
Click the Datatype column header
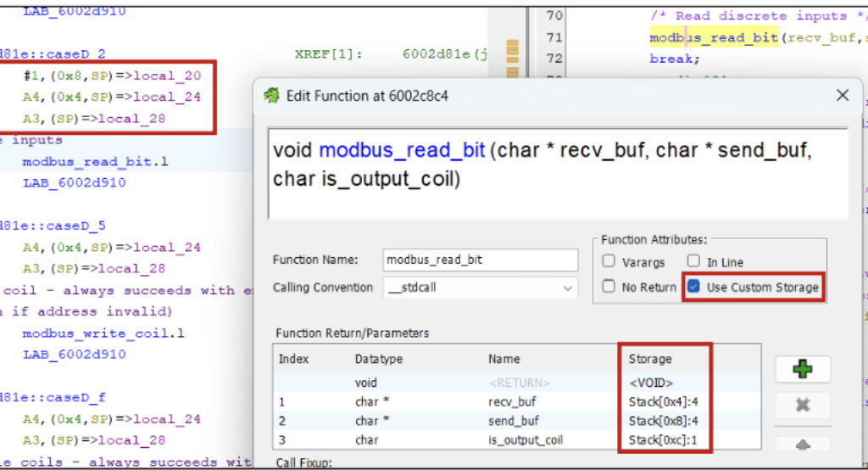pyautogui.click(x=380, y=359)
